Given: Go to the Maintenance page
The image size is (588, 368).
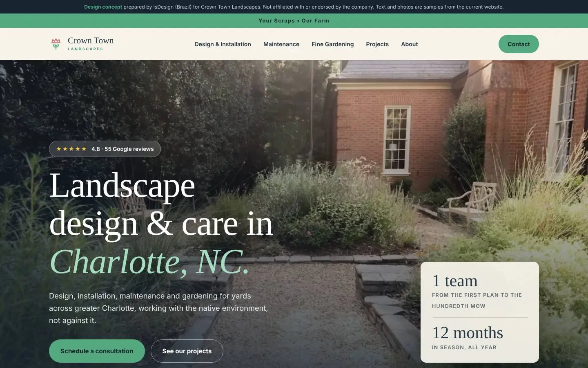Looking at the screenshot, I should click(281, 44).
